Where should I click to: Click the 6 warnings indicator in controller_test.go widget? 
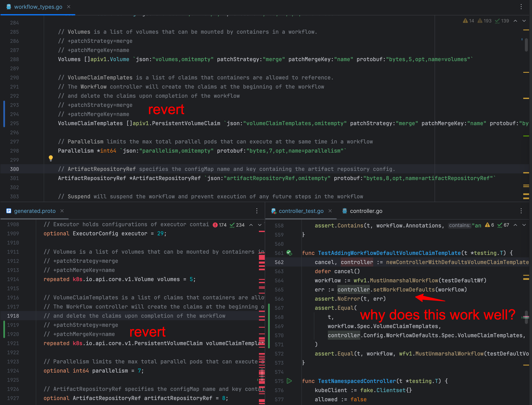490,225
